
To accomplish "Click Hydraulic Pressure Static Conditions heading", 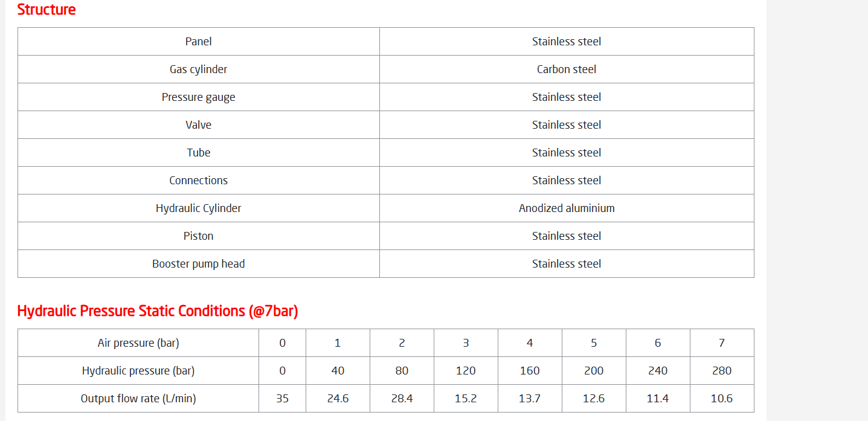I will pyautogui.click(x=158, y=311).
